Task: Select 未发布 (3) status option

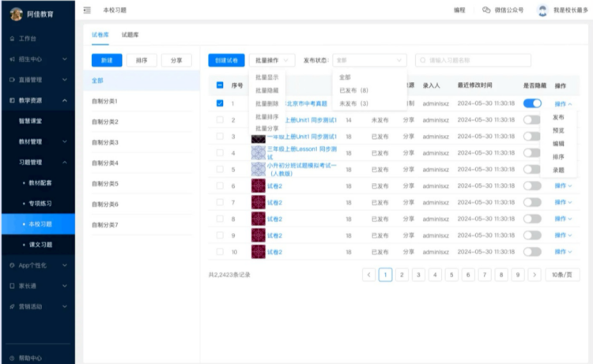Action: [x=353, y=103]
